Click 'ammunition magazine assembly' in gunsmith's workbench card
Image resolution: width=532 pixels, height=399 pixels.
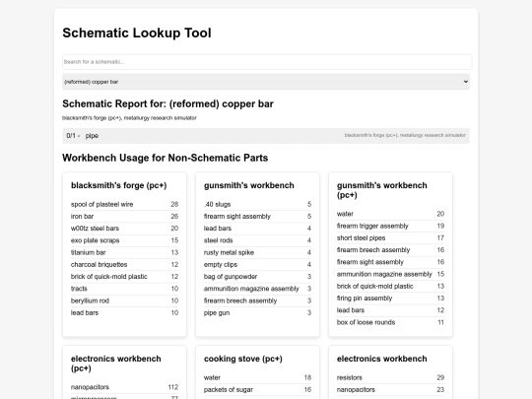(x=257, y=289)
